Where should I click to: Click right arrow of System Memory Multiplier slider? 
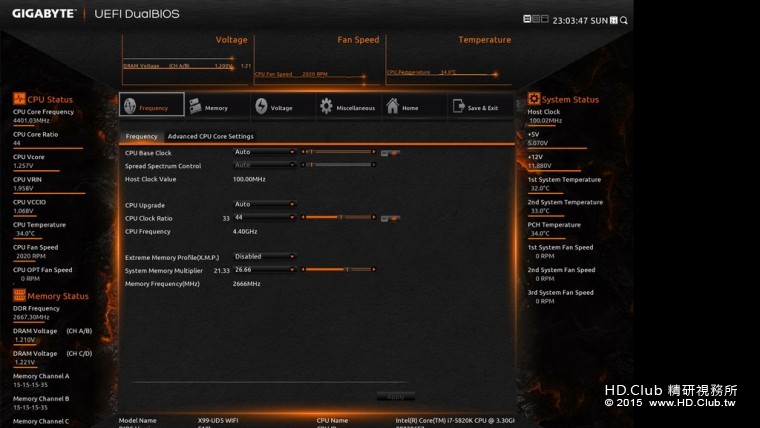click(374, 269)
